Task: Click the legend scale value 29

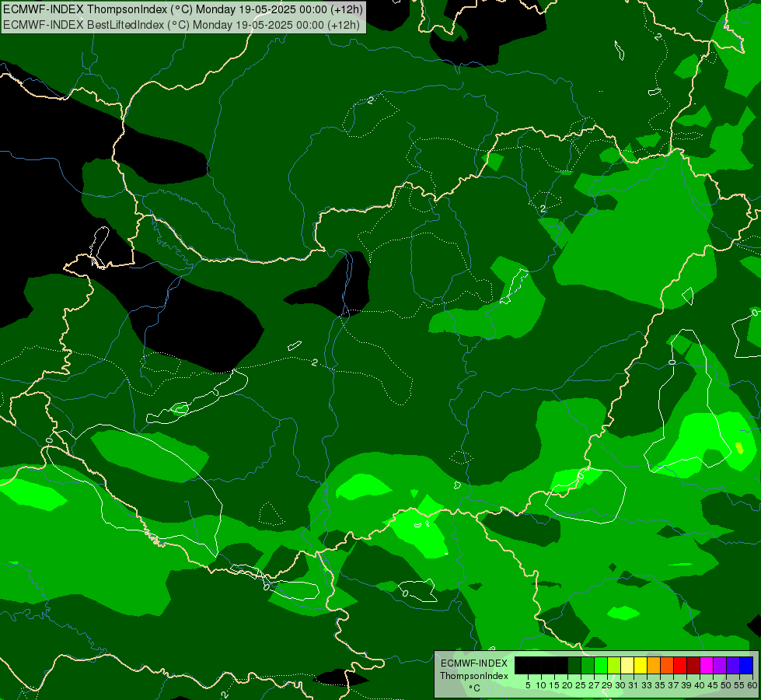Action: 608,685
